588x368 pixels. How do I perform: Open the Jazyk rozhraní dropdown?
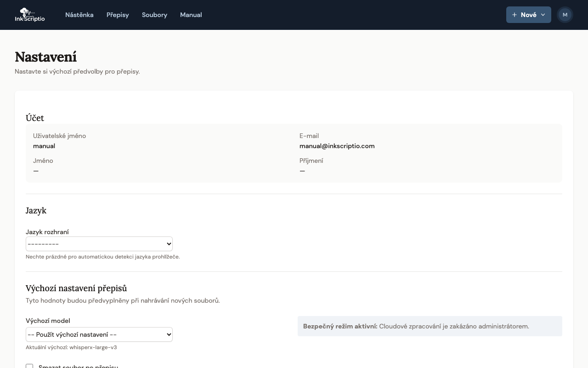[x=99, y=244]
